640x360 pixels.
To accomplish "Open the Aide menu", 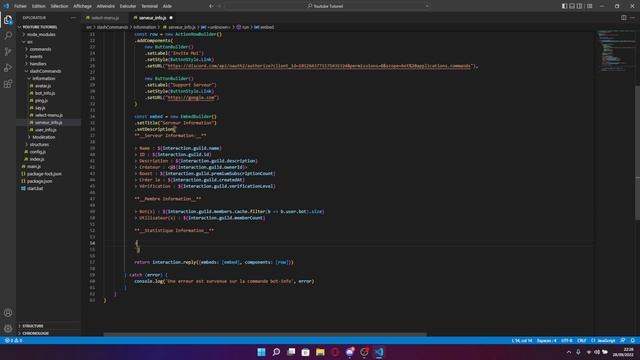I will (167, 6).
